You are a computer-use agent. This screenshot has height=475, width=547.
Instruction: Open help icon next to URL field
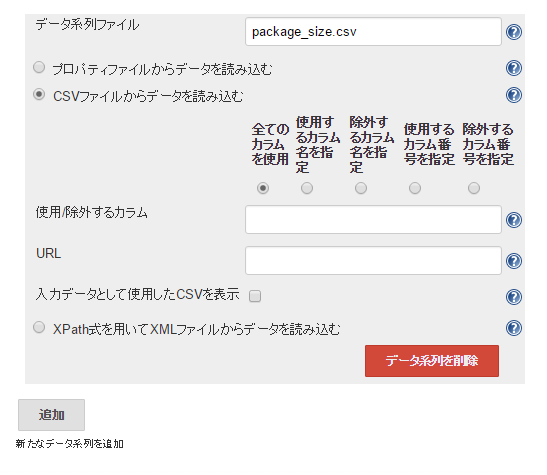(514, 261)
